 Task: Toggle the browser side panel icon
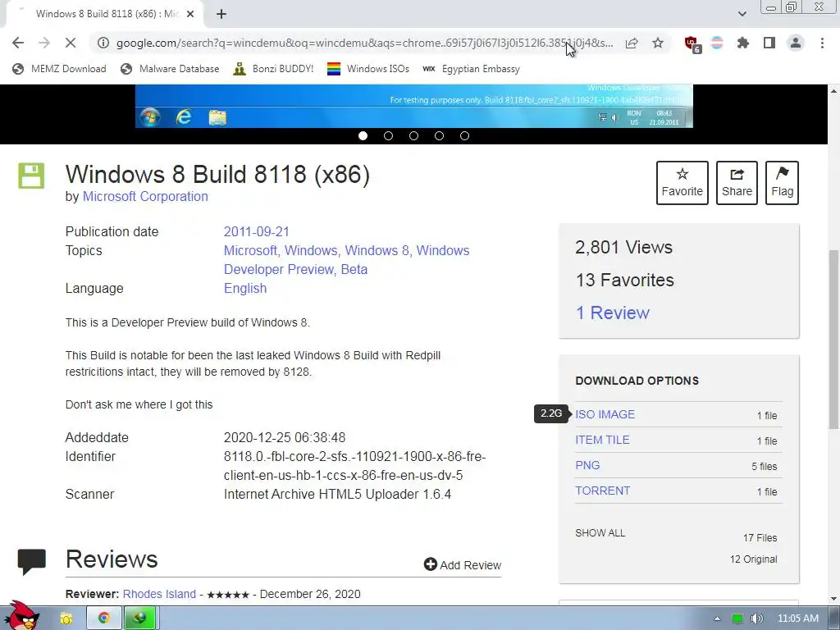(769, 43)
